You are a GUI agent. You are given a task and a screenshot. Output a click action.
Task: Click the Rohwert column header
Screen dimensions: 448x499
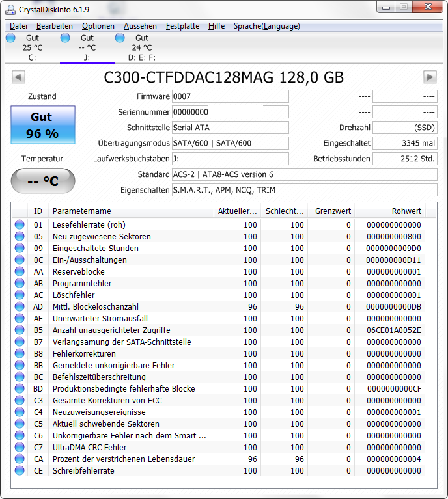tap(390, 211)
